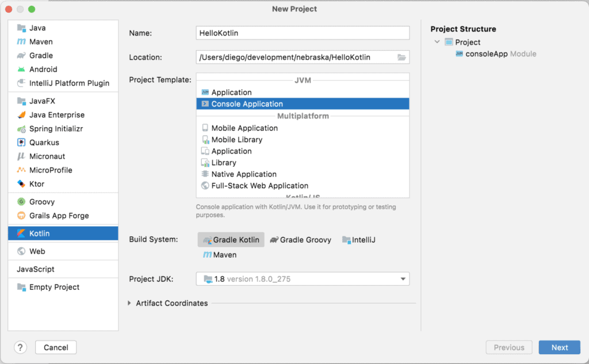Click the Maven icon in the sidebar
This screenshot has height=364, width=589.
tap(21, 42)
